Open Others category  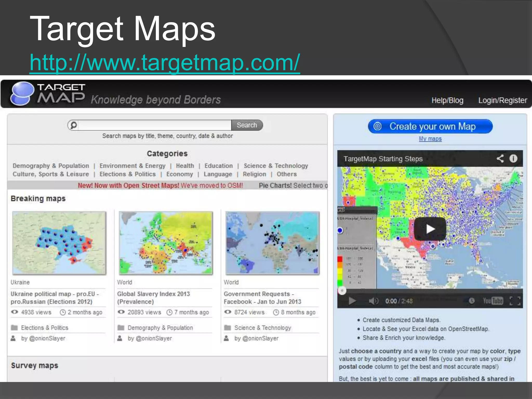287,174
